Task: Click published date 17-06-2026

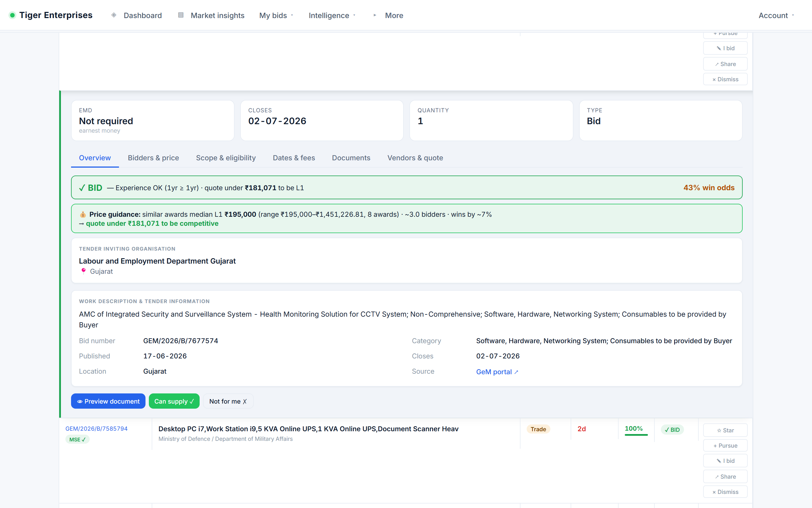Action: [165, 356]
